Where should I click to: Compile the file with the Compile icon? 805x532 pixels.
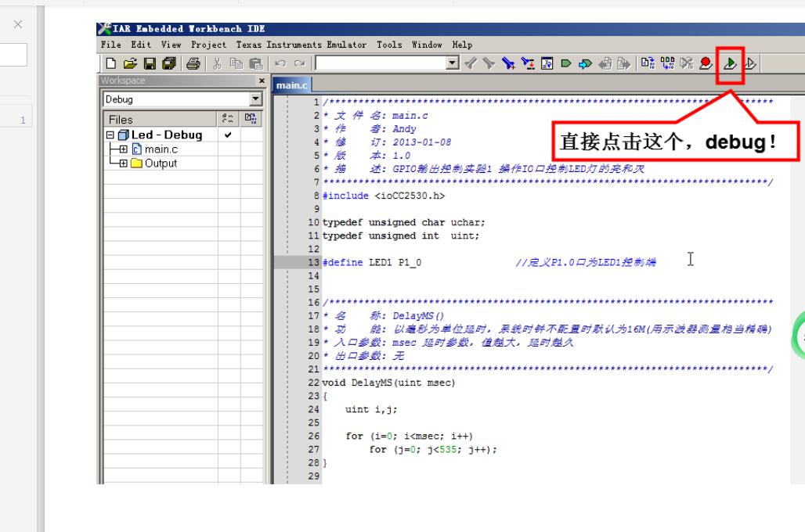pos(648,63)
